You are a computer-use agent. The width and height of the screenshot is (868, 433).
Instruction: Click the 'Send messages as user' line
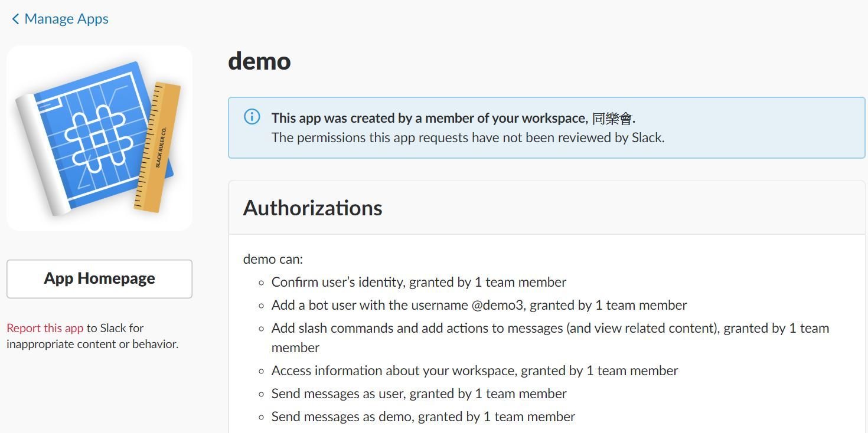coord(419,393)
